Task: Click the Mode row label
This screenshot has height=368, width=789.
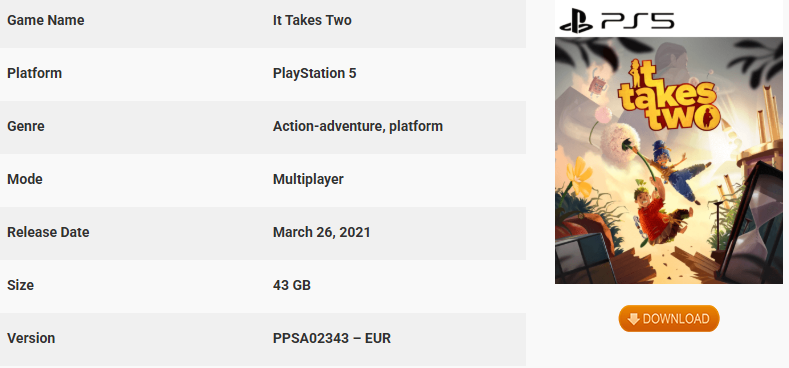Action: click(x=25, y=179)
